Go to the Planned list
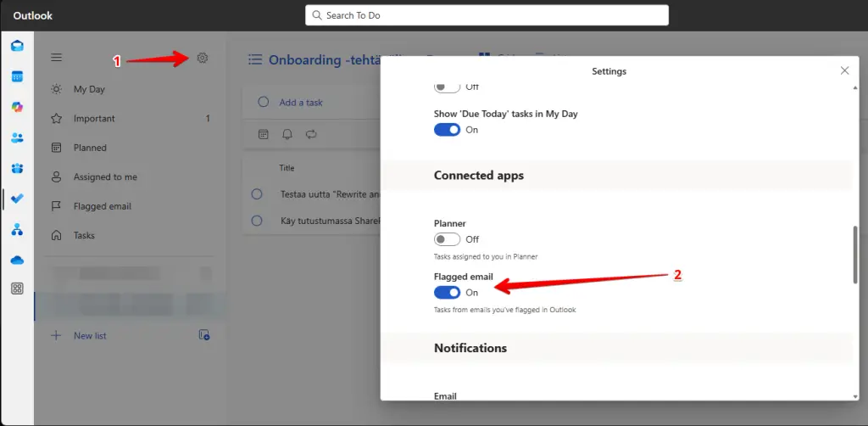 coord(90,148)
